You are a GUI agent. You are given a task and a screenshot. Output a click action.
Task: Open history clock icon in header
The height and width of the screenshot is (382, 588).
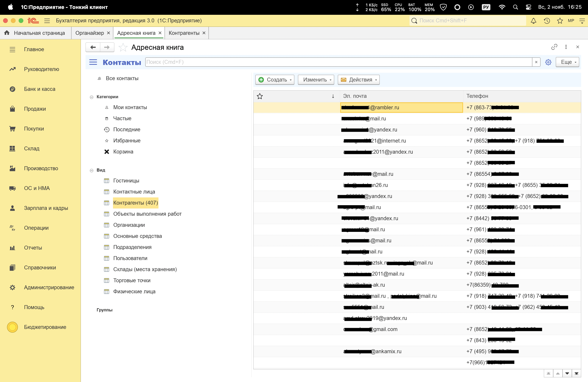pyautogui.click(x=547, y=21)
